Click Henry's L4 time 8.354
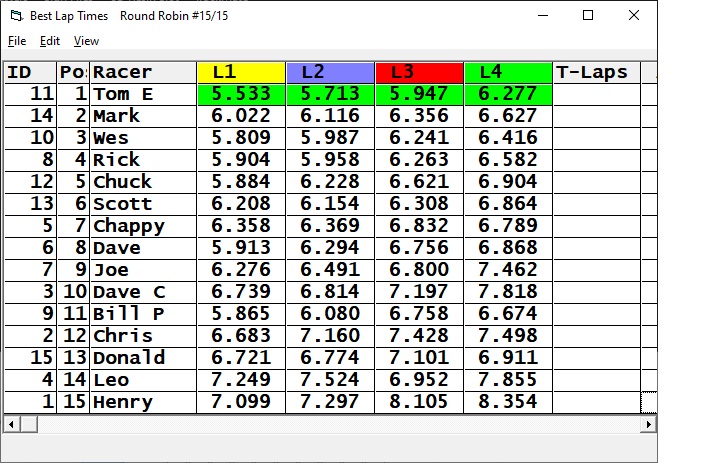This screenshot has width=708, height=463. [x=508, y=402]
